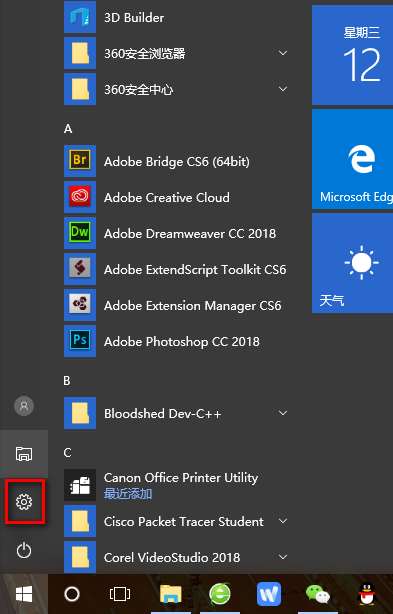The height and width of the screenshot is (614, 393).
Task: Click the Power button icon
Action: 24,550
